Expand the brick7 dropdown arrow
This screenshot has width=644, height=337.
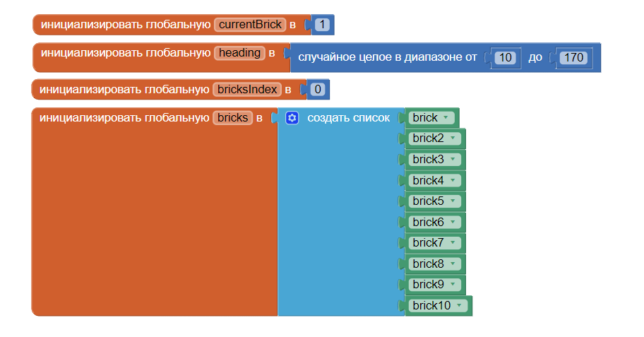pyautogui.click(x=451, y=243)
